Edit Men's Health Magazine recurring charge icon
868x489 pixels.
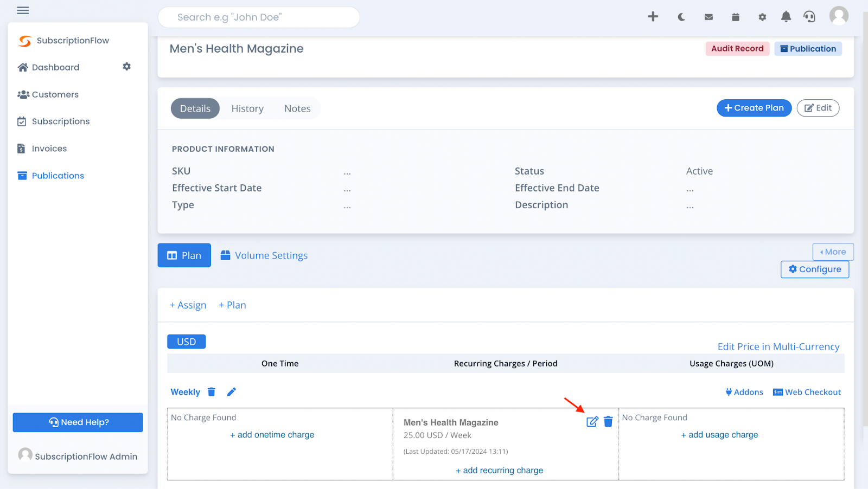(592, 422)
